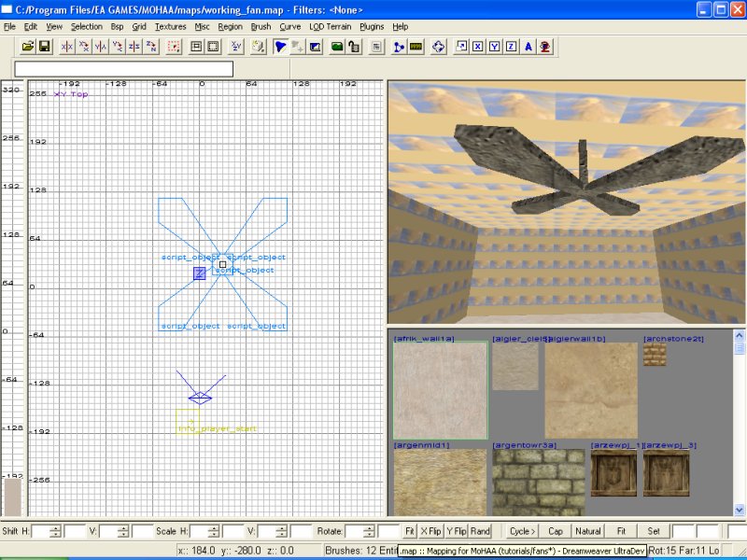Open the Plugins menu
The height and width of the screenshot is (560, 747).
click(x=372, y=27)
